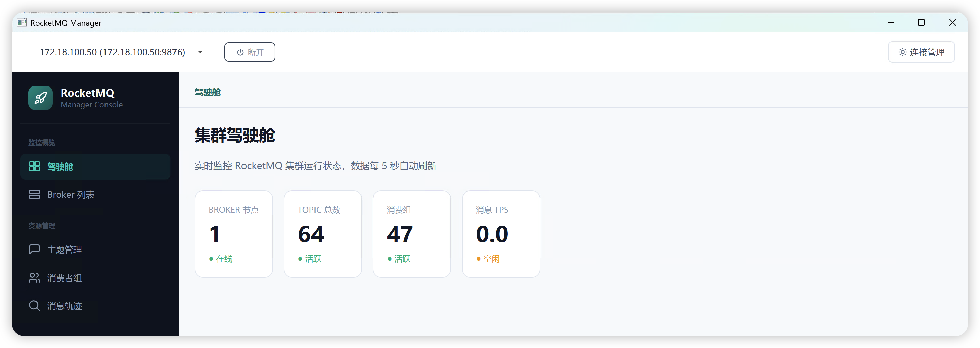Expand the connection dropdown arrow
The width and height of the screenshot is (980, 348).
(200, 52)
